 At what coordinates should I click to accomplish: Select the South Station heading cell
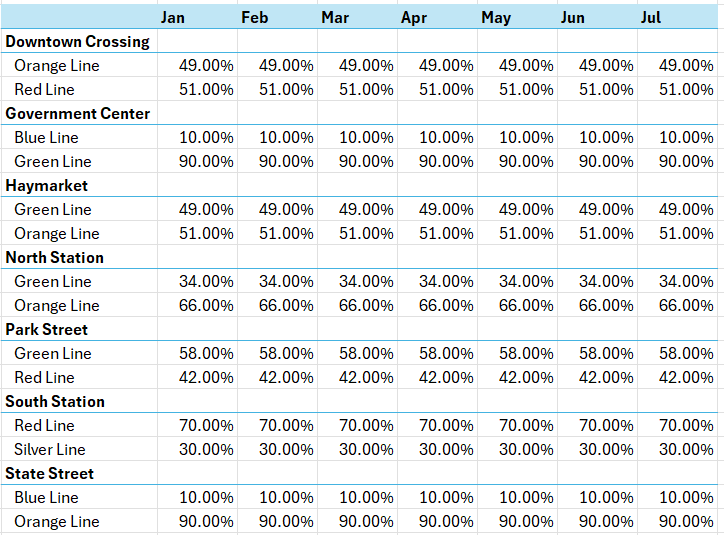pos(54,401)
